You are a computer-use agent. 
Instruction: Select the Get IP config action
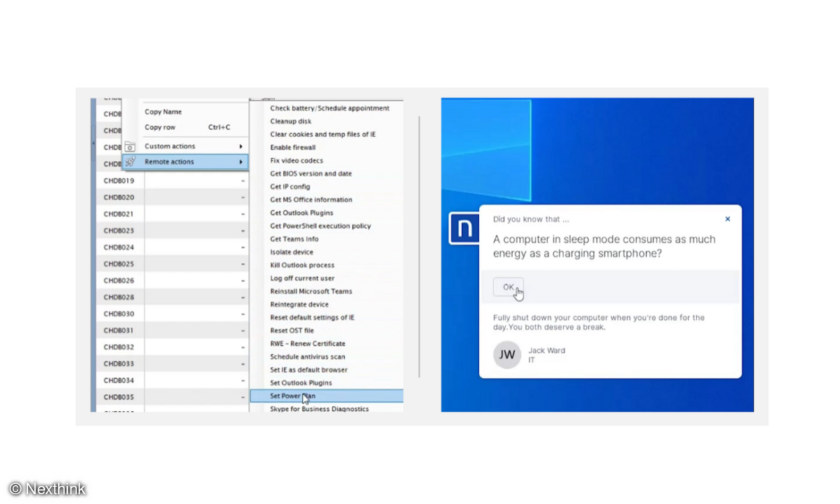click(290, 187)
